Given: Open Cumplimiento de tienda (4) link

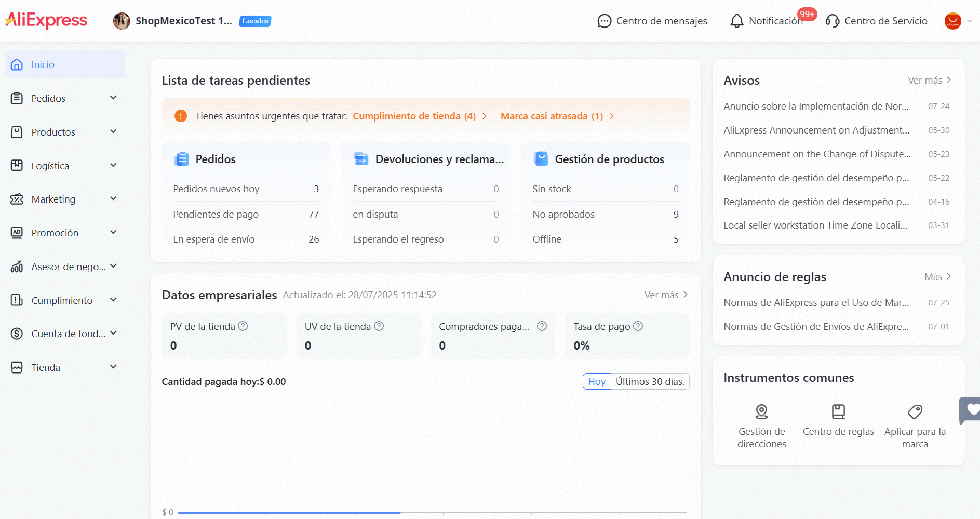Looking at the screenshot, I should pos(420,116).
